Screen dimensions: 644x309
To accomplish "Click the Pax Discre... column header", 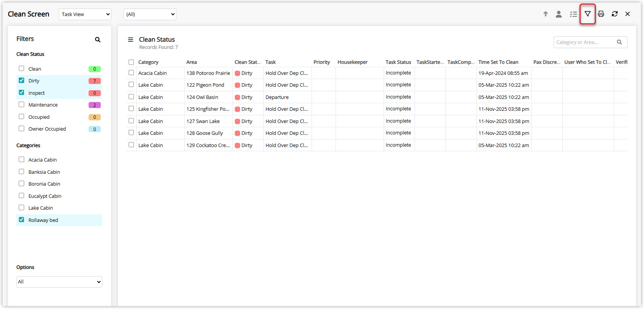I will click(x=547, y=62).
